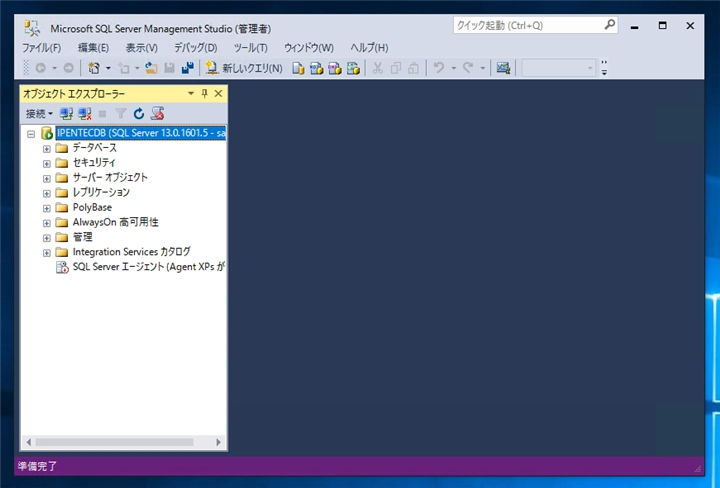The image size is (720, 488).
Task: Select the IPENTECDB server tree row
Action: (133, 133)
